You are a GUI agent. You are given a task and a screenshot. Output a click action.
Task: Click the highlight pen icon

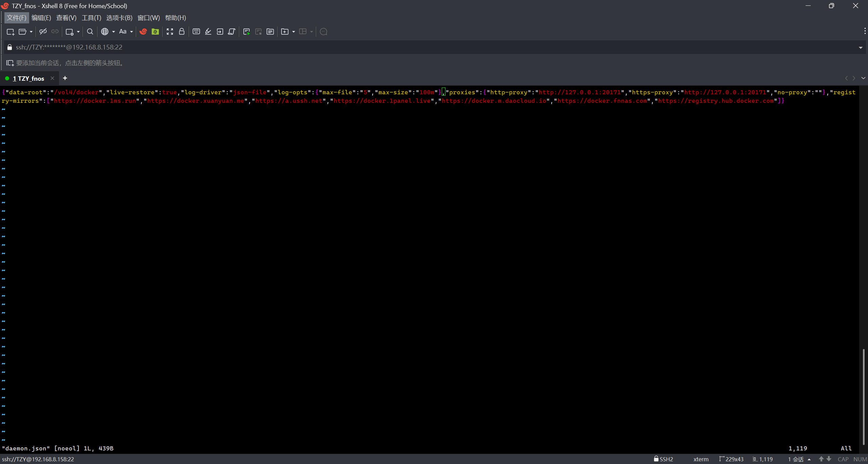(208, 32)
